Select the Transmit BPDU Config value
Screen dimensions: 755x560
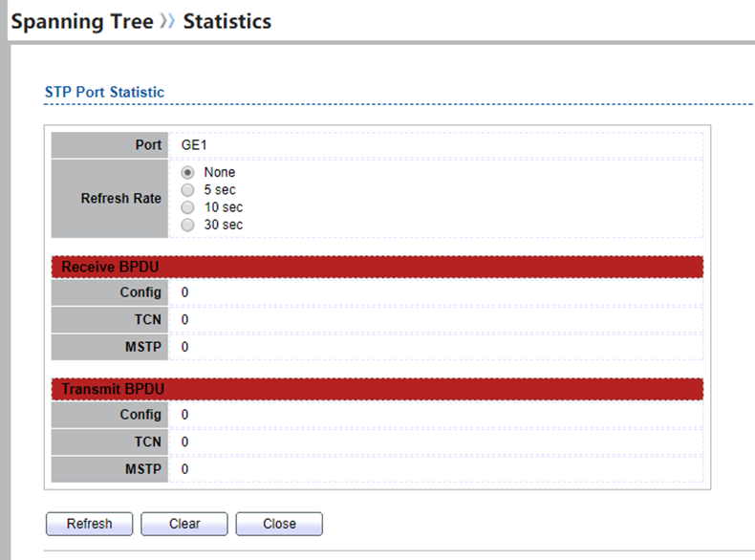[x=185, y=415]
